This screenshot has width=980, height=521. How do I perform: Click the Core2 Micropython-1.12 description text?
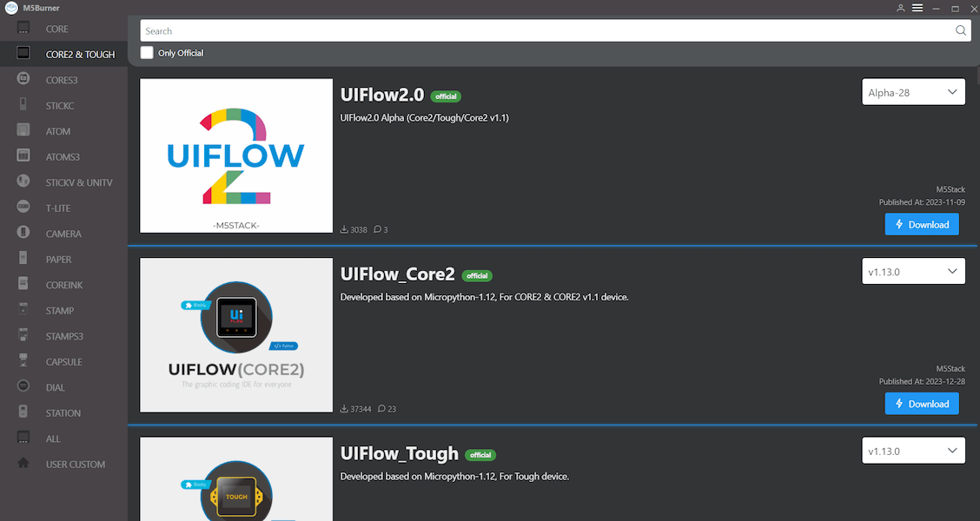point(485,297)
